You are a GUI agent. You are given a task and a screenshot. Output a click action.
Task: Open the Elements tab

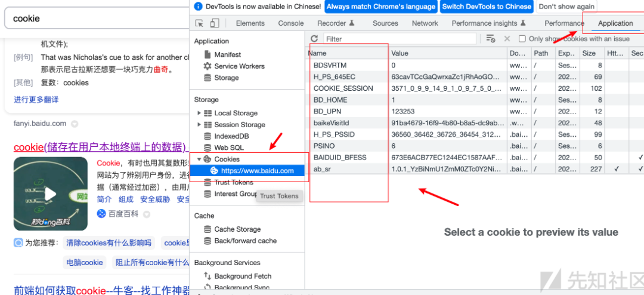[249, 23]
